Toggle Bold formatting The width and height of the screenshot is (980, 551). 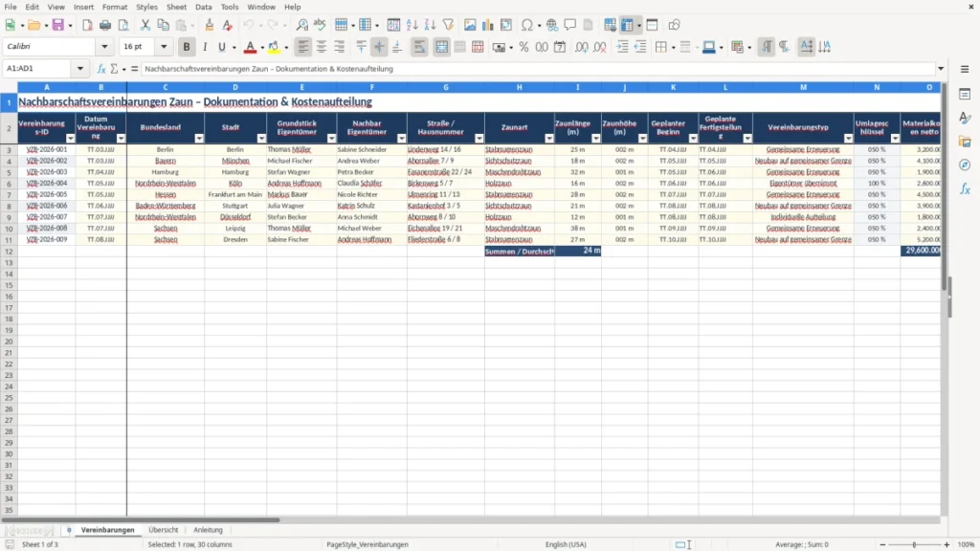tap(187, 47)
